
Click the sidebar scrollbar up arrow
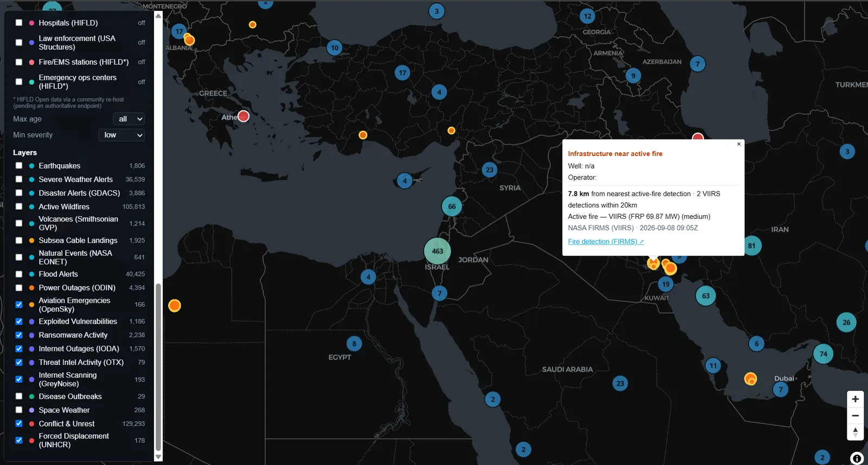click(158, 16)
